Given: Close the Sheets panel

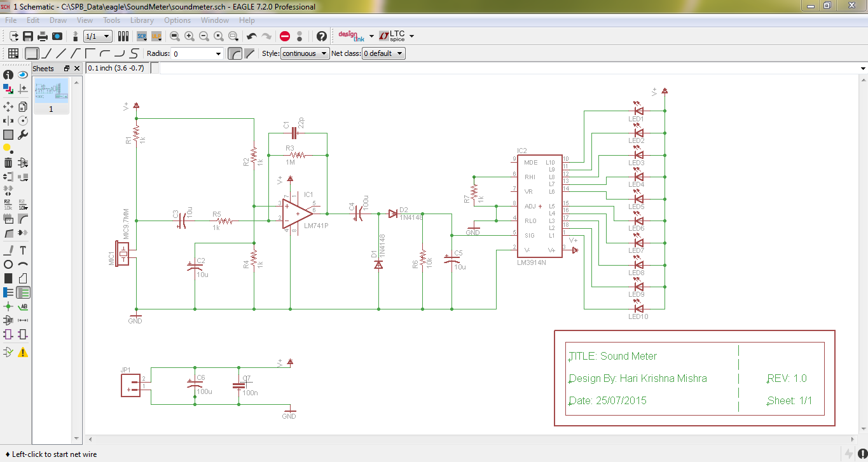Looking at the screenshot, I should tap(77, 68).
